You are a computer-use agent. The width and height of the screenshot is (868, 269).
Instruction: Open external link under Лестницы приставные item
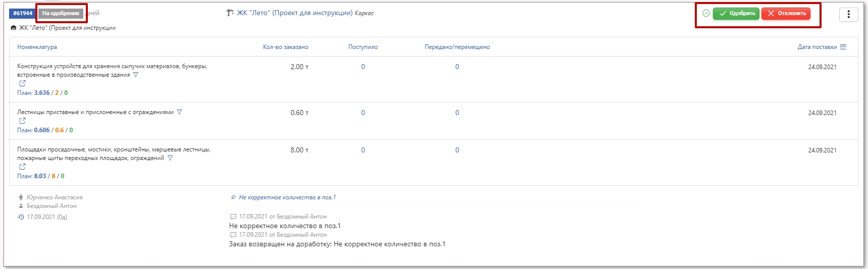[22, 121]
